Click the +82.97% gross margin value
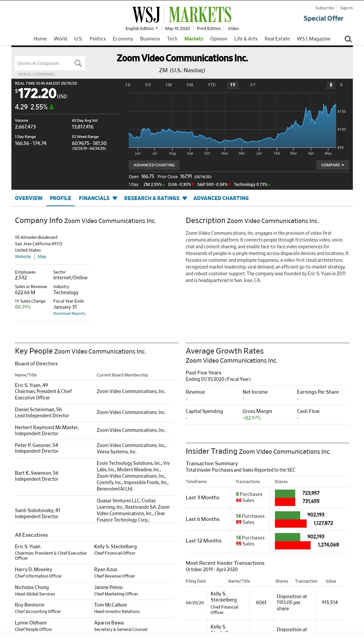Image resolution: width=364 pixels, height=641 pixels. 252,418
